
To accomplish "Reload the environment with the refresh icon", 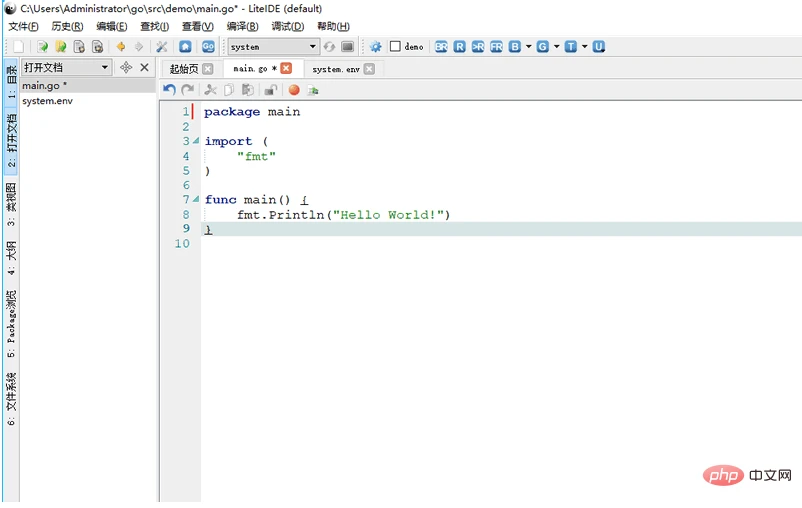I will tap(329, 47).
